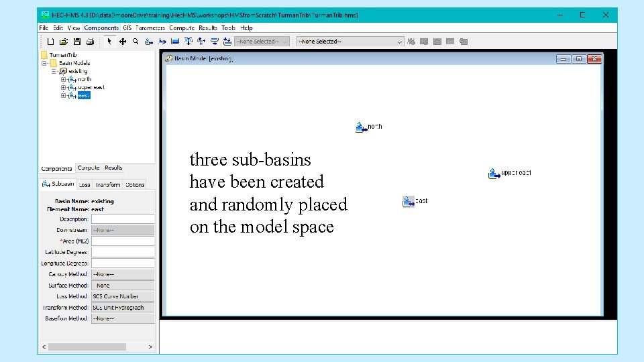Screen dimensions: 644x362
Task: Click the Print toolbar icon
Action: click(90, 42)
